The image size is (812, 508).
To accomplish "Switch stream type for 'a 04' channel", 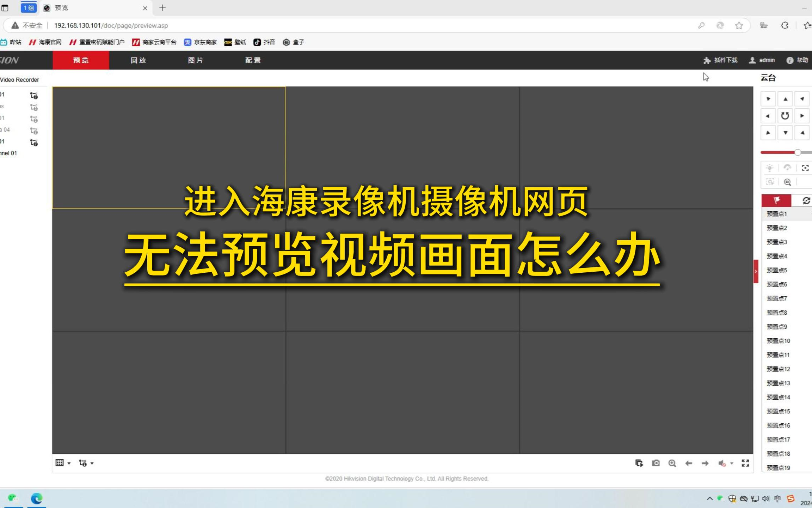I will 34,131.
